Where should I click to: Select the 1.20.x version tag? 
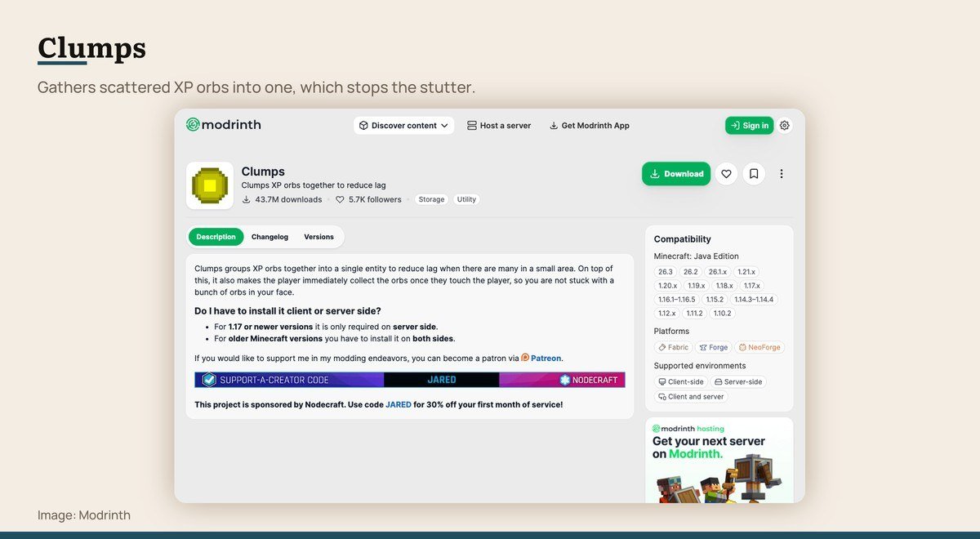click(667, 286)
